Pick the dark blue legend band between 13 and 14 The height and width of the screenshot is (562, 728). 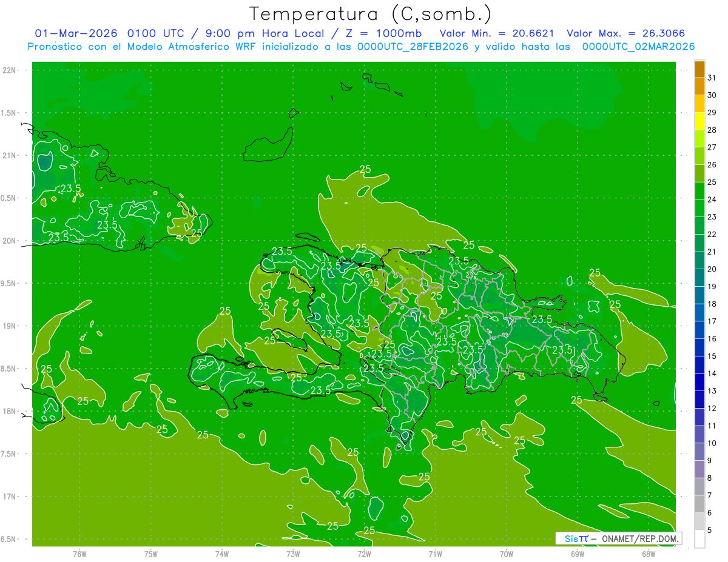[x=699, y=382]
